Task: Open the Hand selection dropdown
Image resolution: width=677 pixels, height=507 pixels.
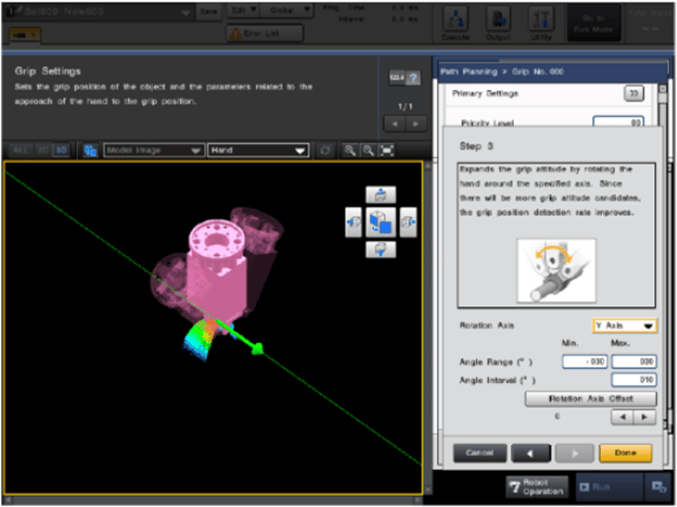Action: tap(257, 150)
